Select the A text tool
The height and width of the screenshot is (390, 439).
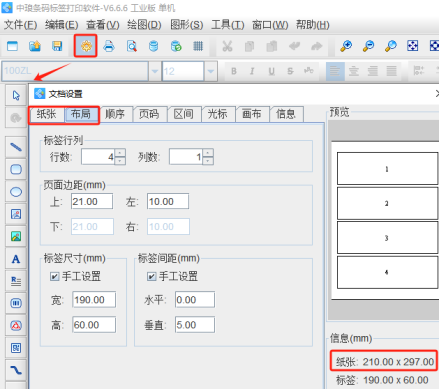(16, 259)
